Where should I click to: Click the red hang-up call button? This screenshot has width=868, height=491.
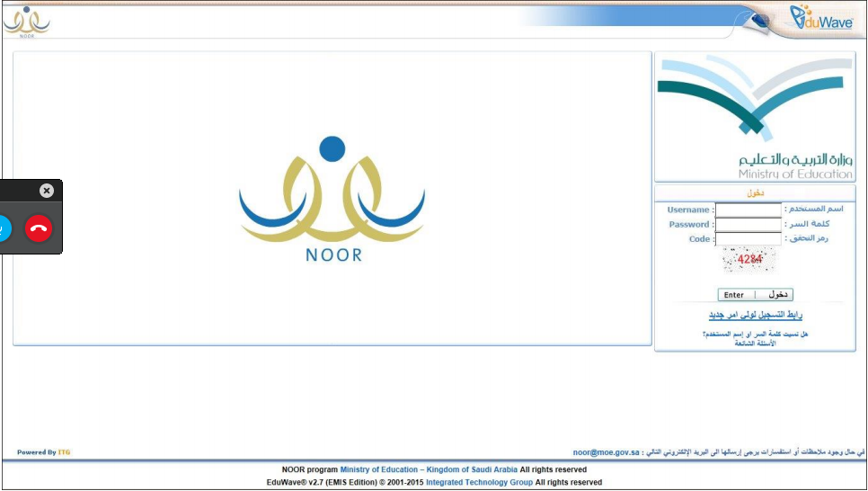[x=38, y=228]
